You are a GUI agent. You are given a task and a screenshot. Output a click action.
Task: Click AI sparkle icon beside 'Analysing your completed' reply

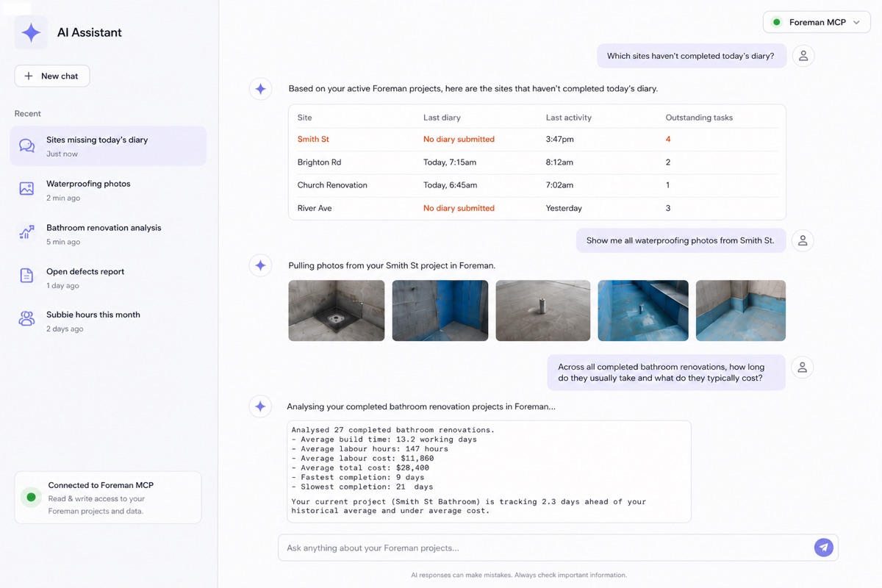pos(261,406)
